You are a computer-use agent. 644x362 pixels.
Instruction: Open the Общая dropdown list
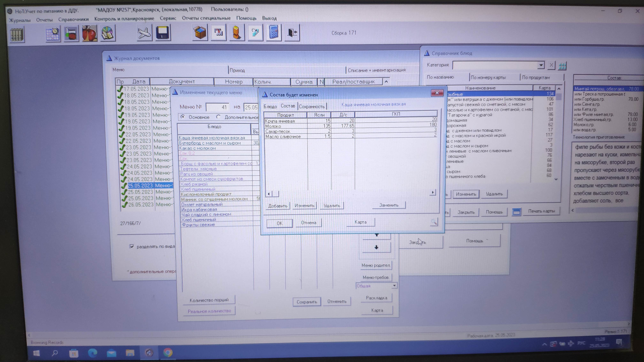pyautogui.click(x=394, y=286)
